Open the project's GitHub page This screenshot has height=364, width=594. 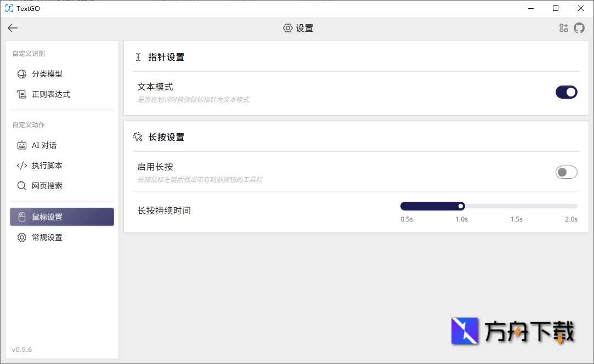[579, 28]
